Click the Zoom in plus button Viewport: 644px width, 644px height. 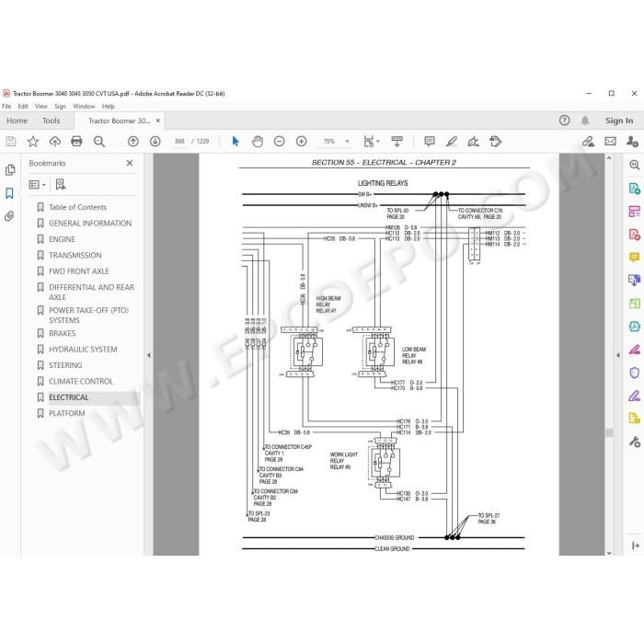tap(301, 142)
